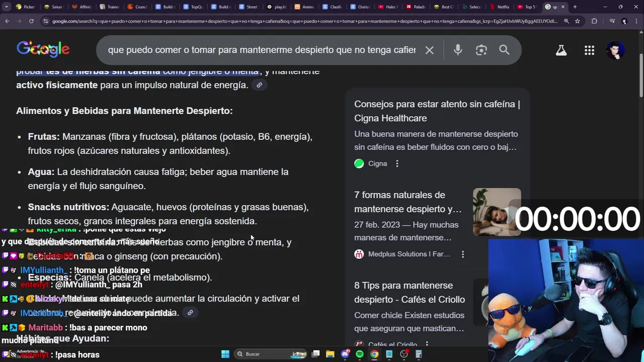The image size is (644, 362).
Task: Open the Chrome extensions puzzle icon
Action: point(594,21)
